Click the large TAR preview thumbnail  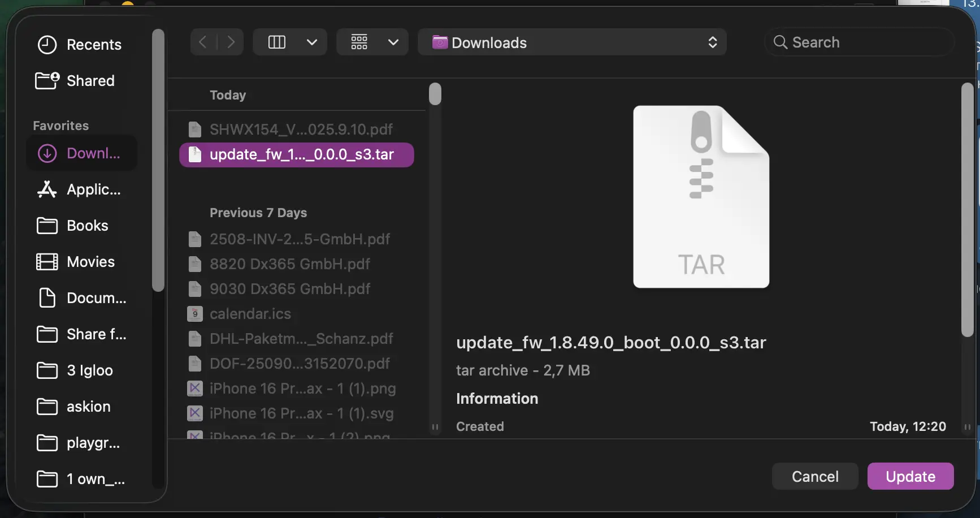(x=701, y=197)
